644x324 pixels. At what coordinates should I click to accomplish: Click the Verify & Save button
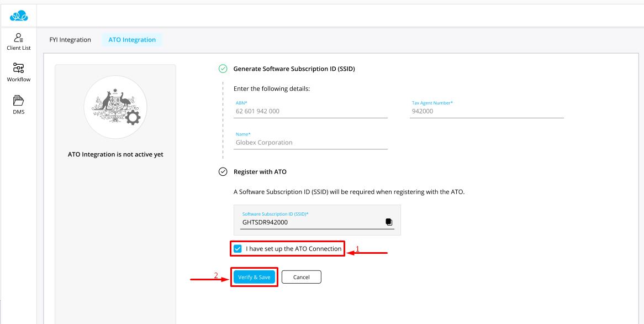[x=254, y=277]
